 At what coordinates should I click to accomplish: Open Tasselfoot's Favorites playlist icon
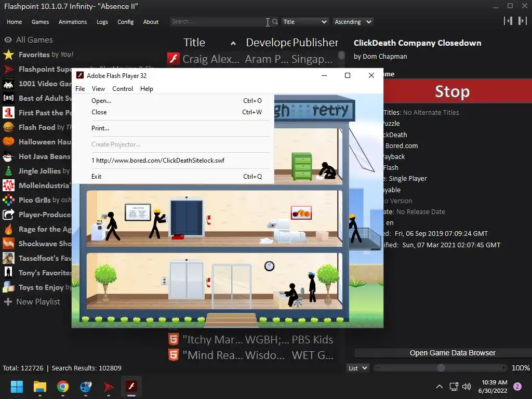[8, 258]
